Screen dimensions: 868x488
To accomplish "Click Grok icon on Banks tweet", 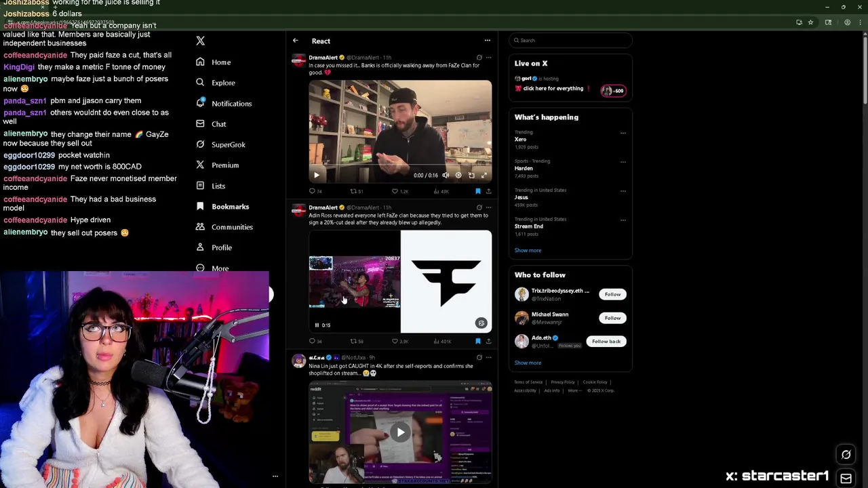I will point(479,58).
